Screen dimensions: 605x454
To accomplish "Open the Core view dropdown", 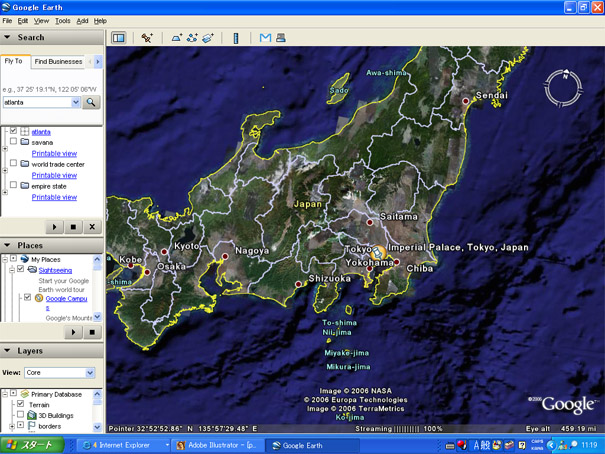I will (x=90, y=373).
